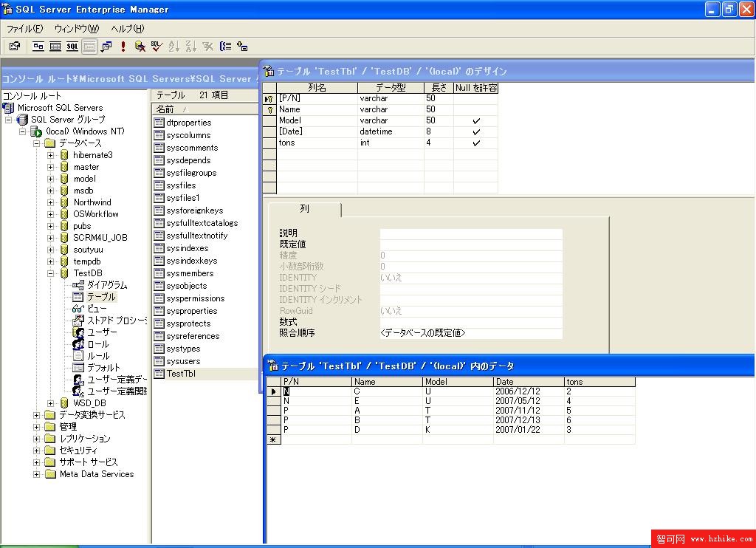Click the 既定値 property field
Viewport: 756px width, 548px height.
[471, 244]
